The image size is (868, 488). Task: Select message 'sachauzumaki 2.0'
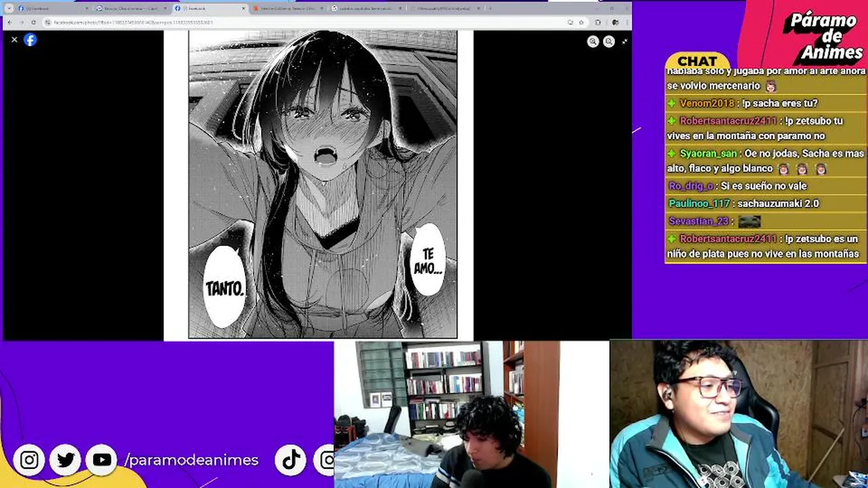[x=778, y=203]
